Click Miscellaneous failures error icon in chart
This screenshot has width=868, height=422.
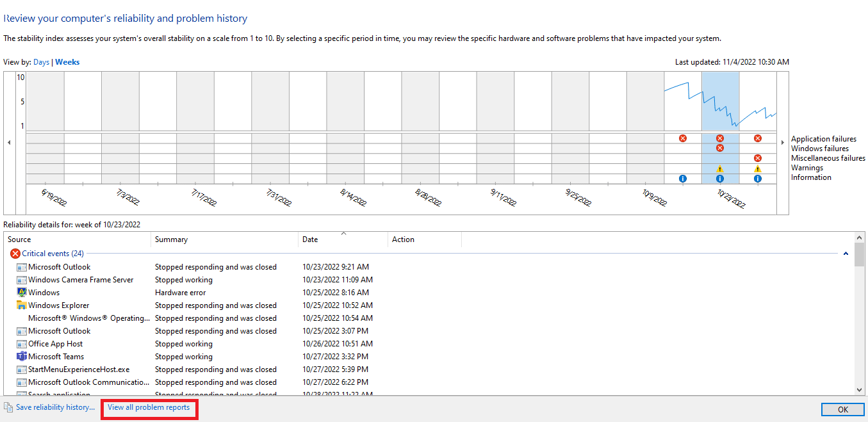pyautogui.click(x=758, y=158)
